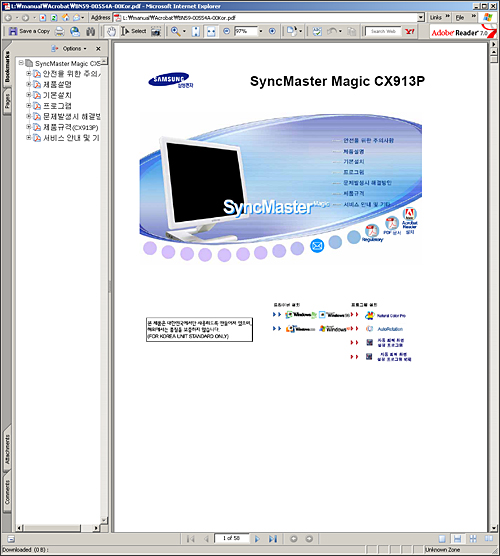Image resolution: width=500 pixels, height=556 pixels.
Task: Click the document vertical scrollbar down arrow
Action: (493, 528)
